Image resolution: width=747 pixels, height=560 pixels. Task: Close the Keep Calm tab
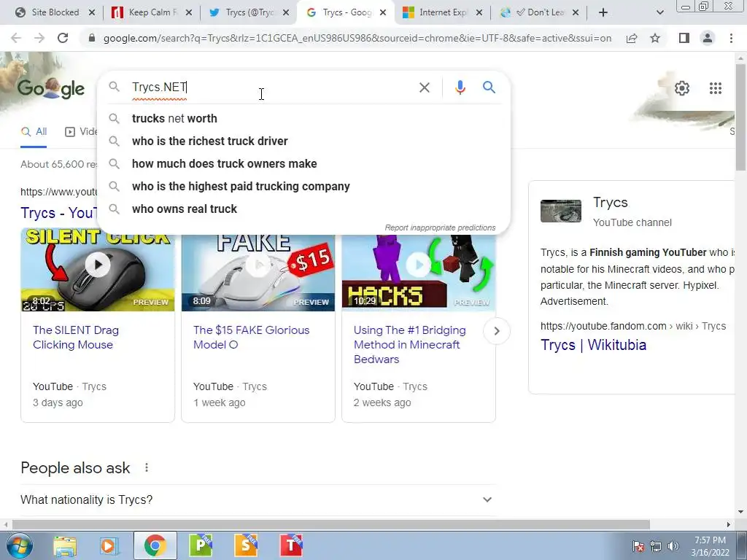pos(189,13)
